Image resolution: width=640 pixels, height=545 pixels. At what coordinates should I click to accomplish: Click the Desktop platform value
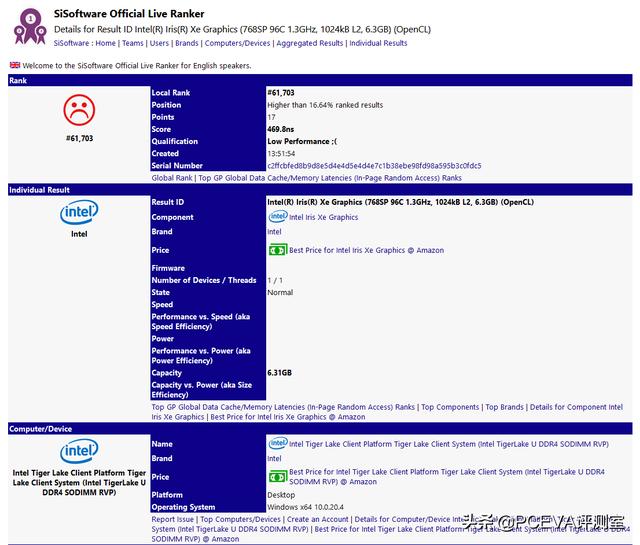click(x=281, y=494)
